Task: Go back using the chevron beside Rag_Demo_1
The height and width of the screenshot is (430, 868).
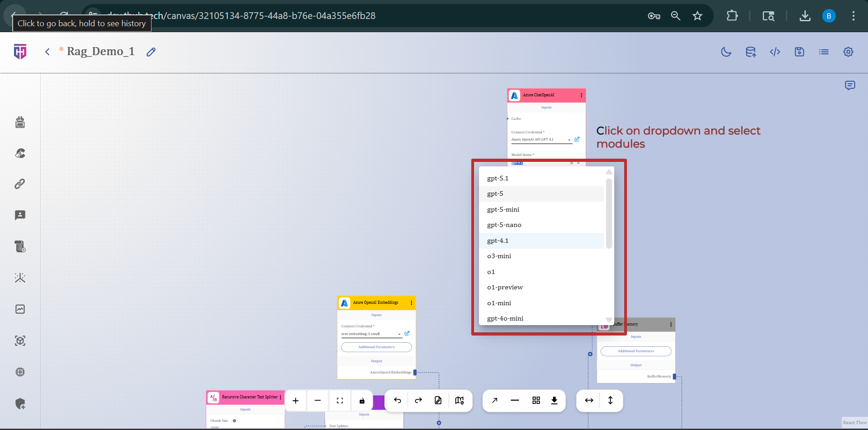Action: click(47, 52)
